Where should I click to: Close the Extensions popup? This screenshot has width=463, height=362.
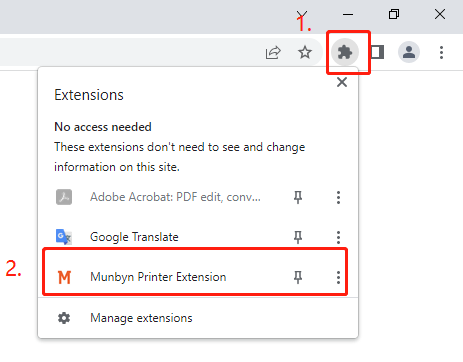(342, 82)
